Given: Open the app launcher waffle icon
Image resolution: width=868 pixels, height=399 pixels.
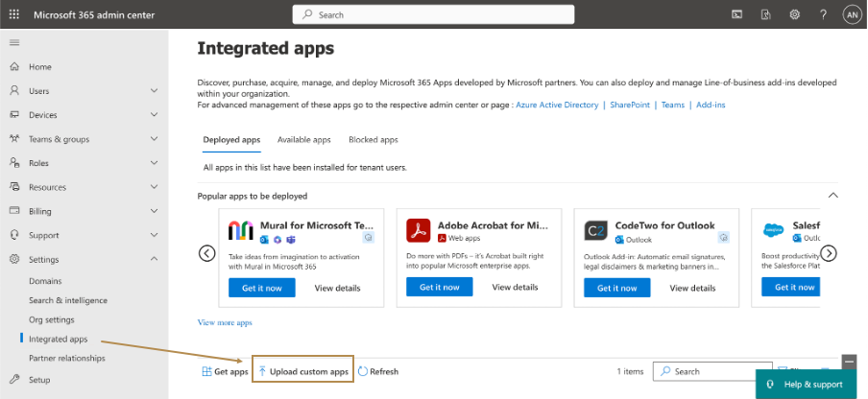Looking at the screenshot, I should coord(14,14).
